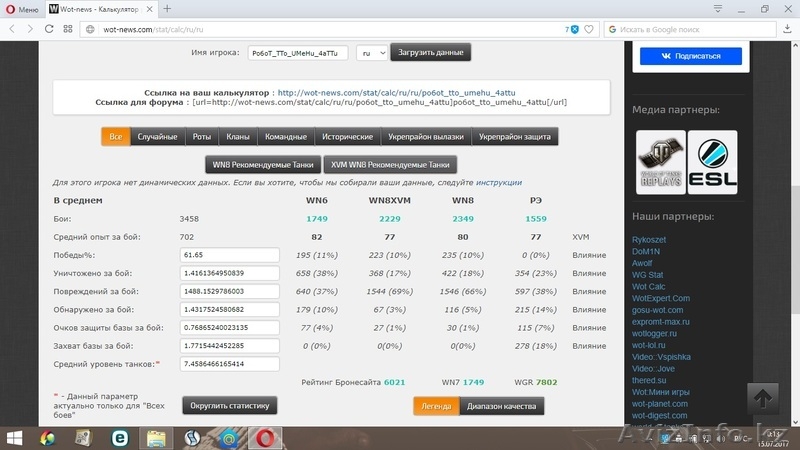
Task: Click the scroll-to-top arrow button
Action: pos(765,397)
